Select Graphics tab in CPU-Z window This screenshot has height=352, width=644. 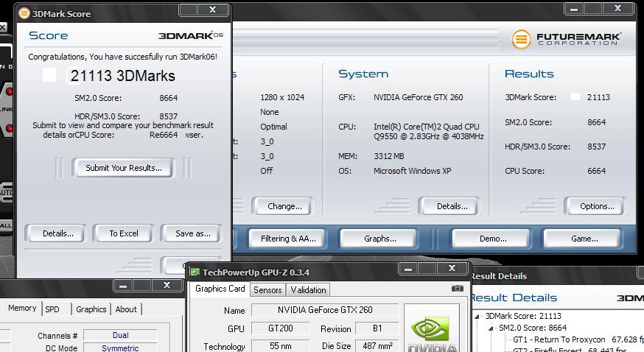(91, 309)
